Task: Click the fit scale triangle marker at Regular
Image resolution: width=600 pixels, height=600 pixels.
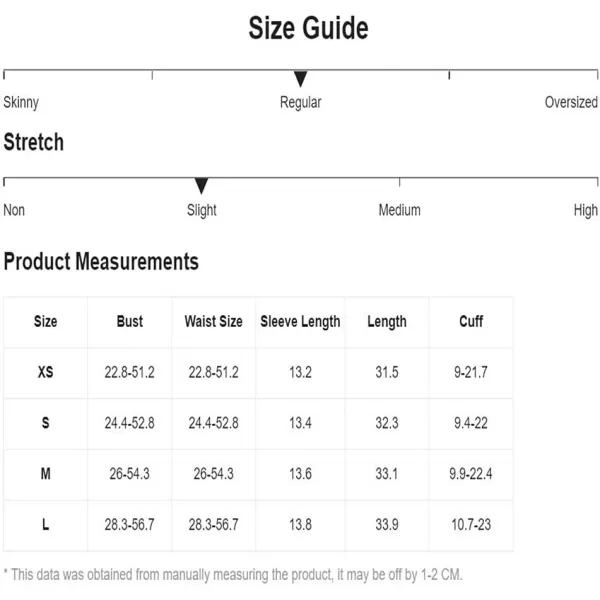Action: (x=300, y=79)
